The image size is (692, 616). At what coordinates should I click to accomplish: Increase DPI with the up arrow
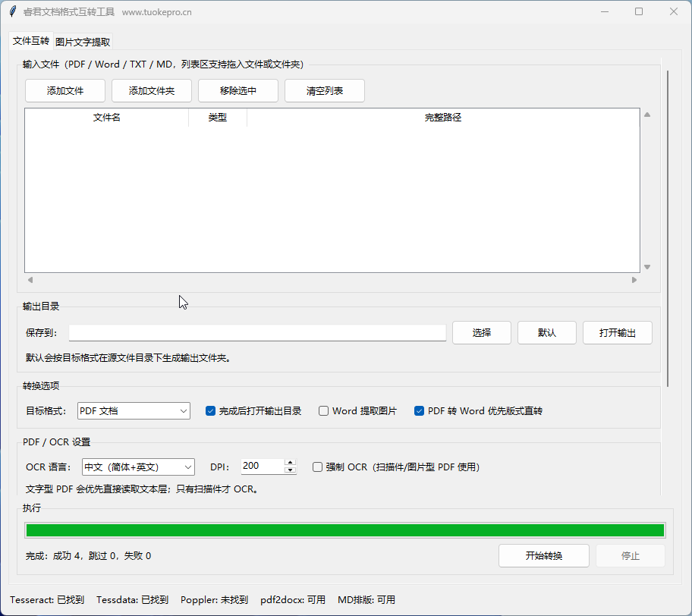click(x=290, y=463)
